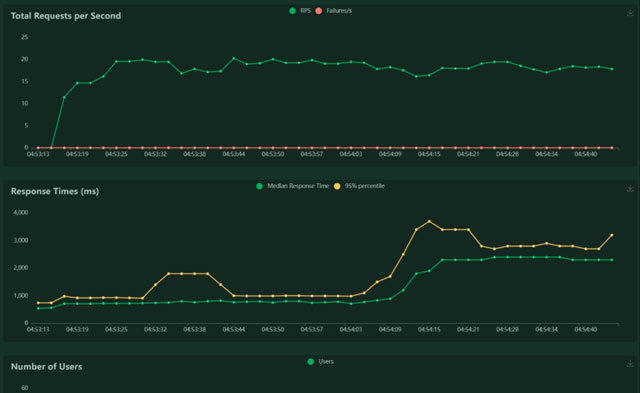
Task: Toggle Median Response Time series legend
Action: (292, 186)
